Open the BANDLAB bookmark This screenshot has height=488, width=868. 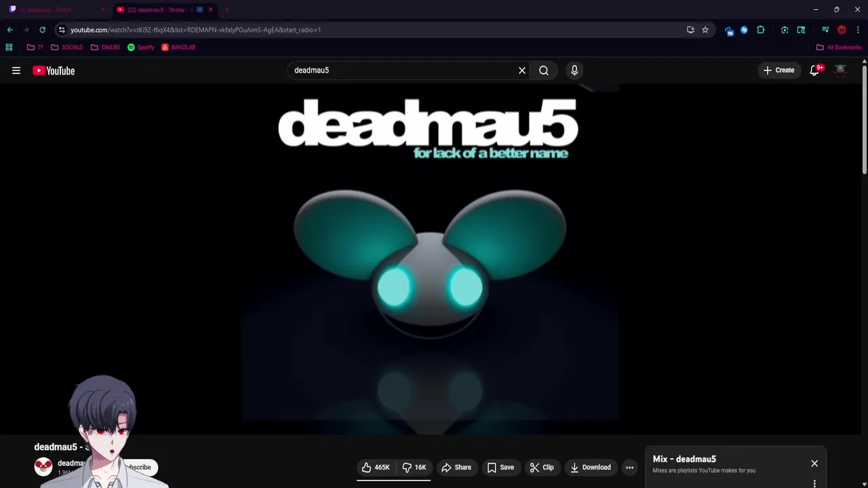pos(178,47)
